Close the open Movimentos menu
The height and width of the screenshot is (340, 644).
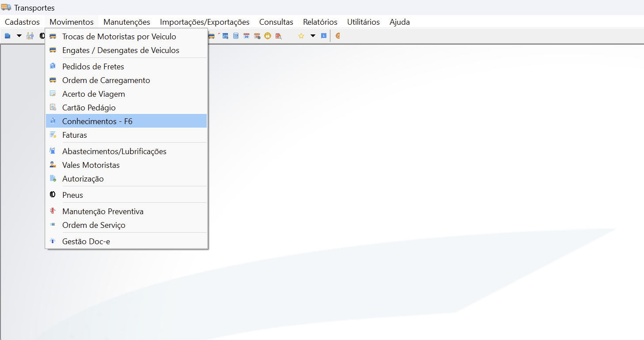(x=72, y=22)
